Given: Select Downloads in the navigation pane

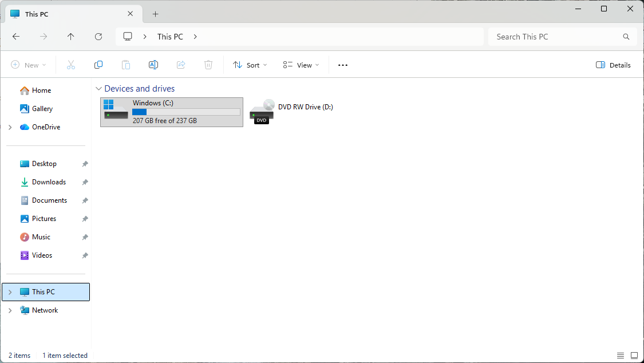Looking at the screenshot, I should click(49, 182).
